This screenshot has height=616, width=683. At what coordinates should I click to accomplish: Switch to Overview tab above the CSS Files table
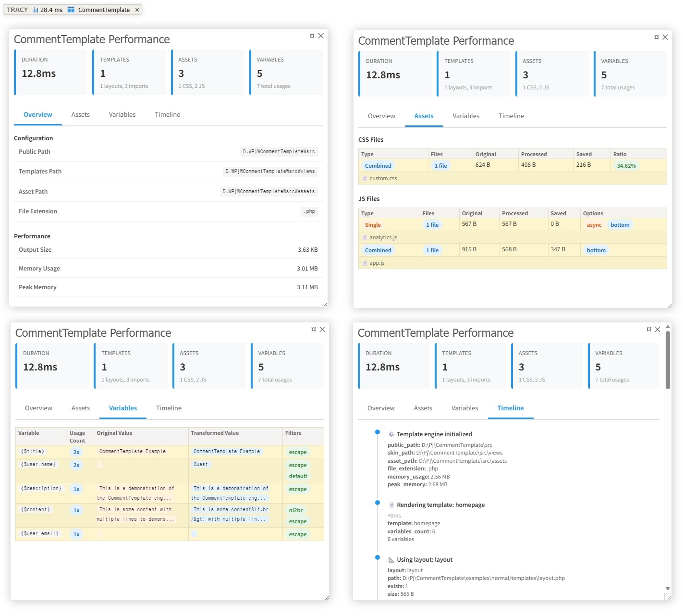click(x=381, y=116)
